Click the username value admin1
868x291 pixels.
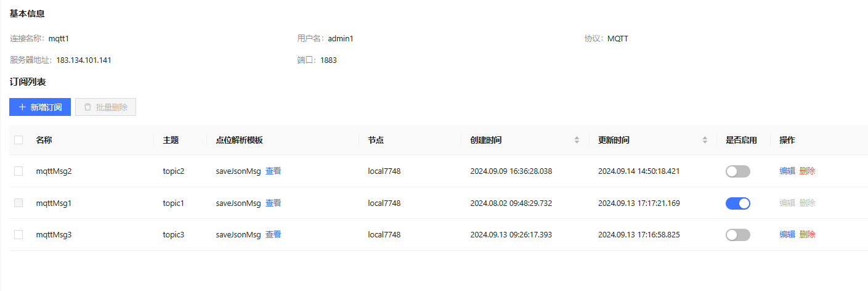341,38
